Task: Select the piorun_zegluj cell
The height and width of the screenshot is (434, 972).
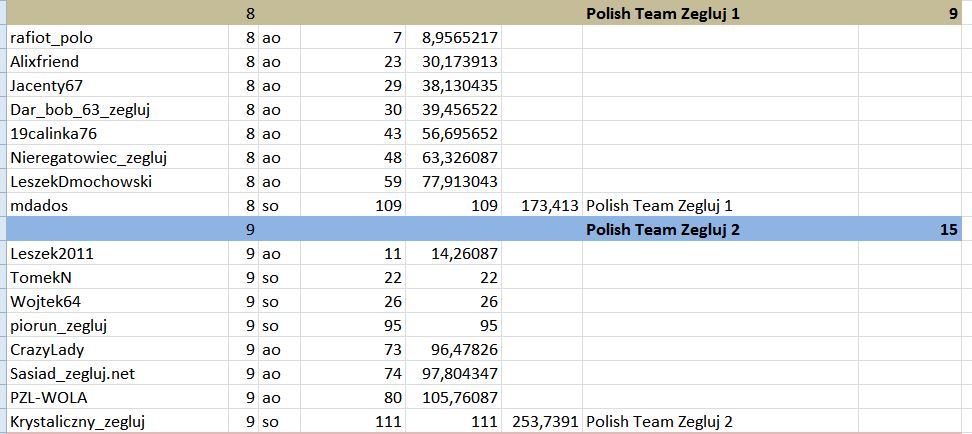Action: (117, 326)
